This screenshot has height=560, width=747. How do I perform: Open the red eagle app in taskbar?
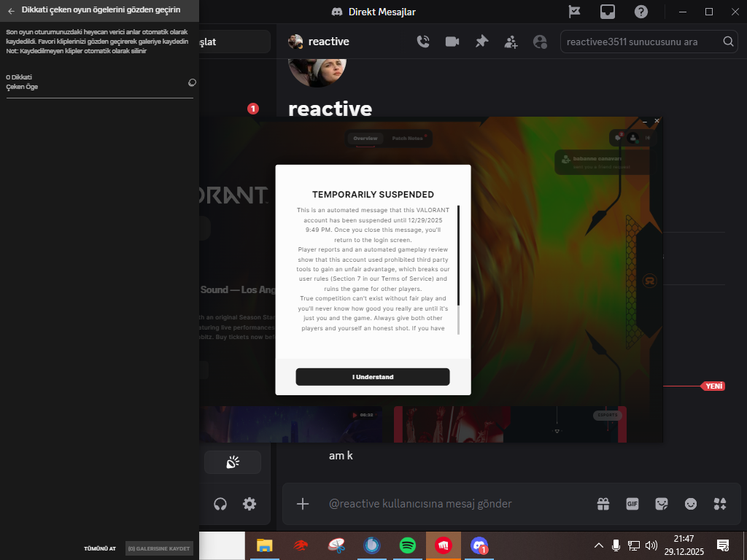301,545
